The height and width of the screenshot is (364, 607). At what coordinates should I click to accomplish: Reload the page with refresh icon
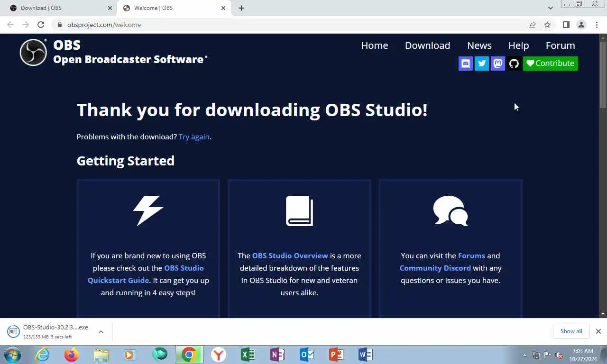point(41,25)
